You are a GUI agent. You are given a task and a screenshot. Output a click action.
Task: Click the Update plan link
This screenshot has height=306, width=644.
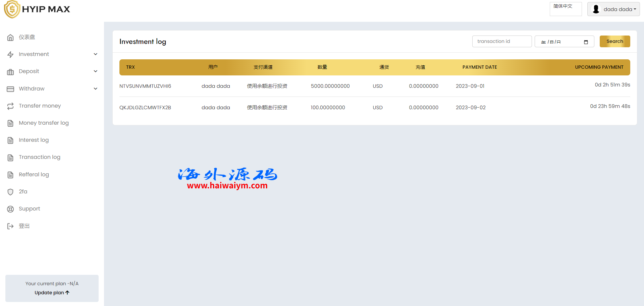(52, 293)
